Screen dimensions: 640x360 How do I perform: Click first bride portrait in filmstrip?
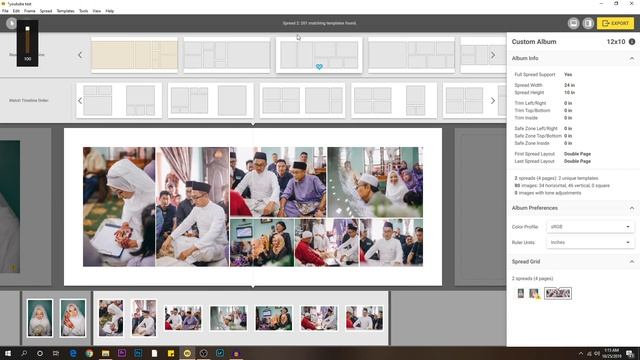[x=40, y=318]
